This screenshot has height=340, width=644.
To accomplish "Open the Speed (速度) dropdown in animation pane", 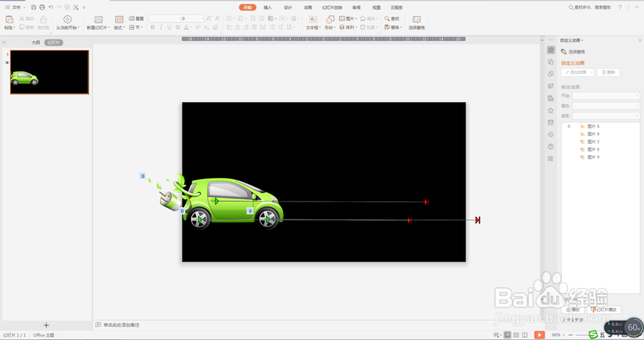I will [x=606, y=116].
